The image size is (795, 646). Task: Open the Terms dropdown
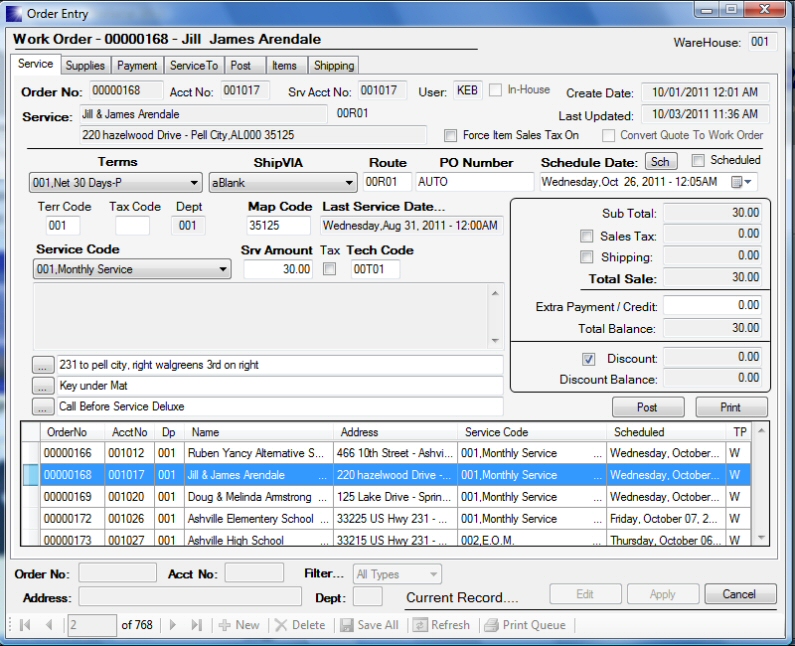click(x=194, y=183)
